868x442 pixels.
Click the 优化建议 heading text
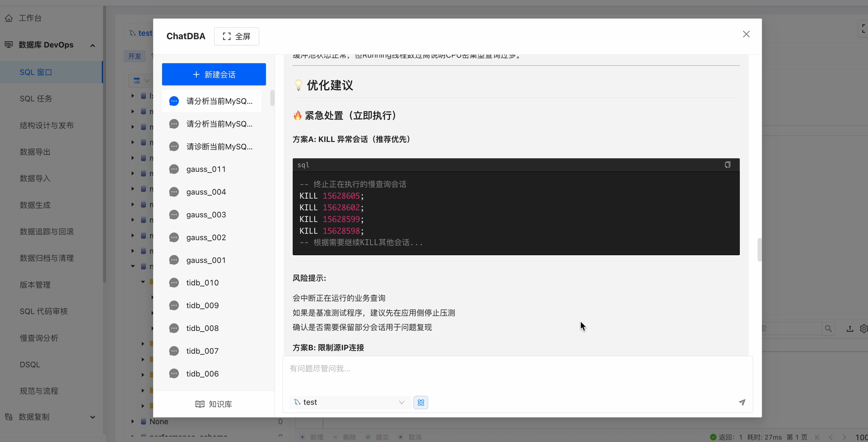(330, 85)
